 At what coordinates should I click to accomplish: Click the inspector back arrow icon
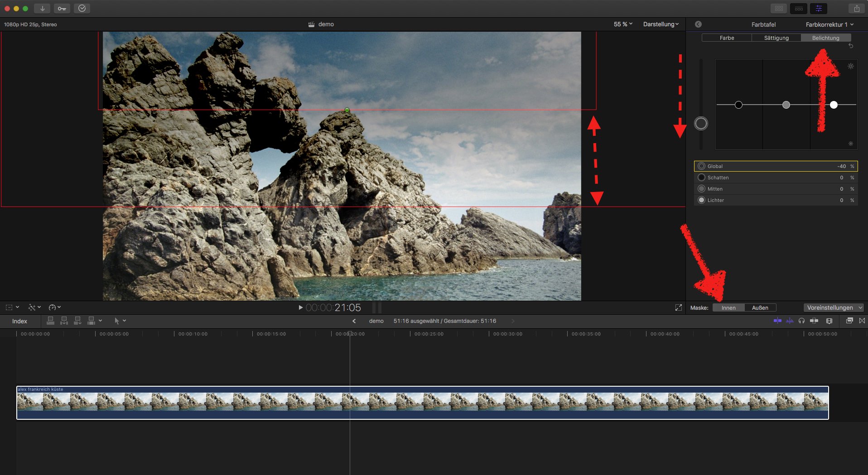coord(698,24)
